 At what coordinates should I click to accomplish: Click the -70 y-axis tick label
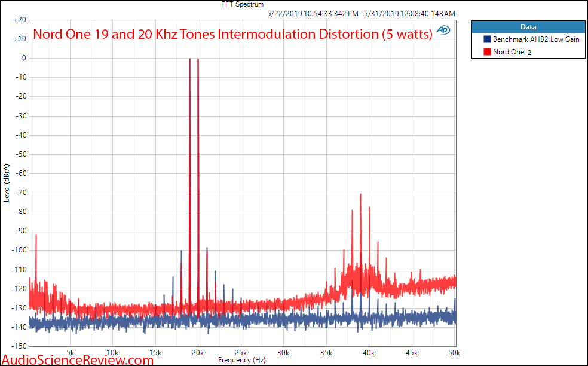[x=21, y=193]
